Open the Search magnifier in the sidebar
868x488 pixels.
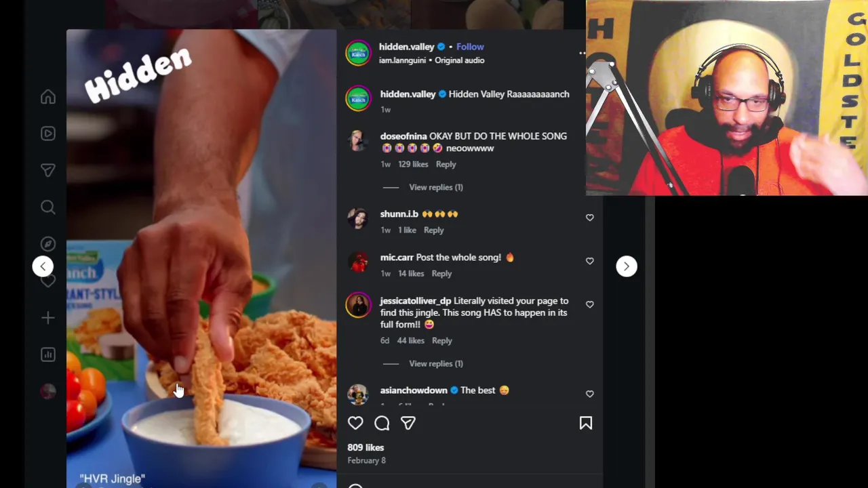coord(47,207)
